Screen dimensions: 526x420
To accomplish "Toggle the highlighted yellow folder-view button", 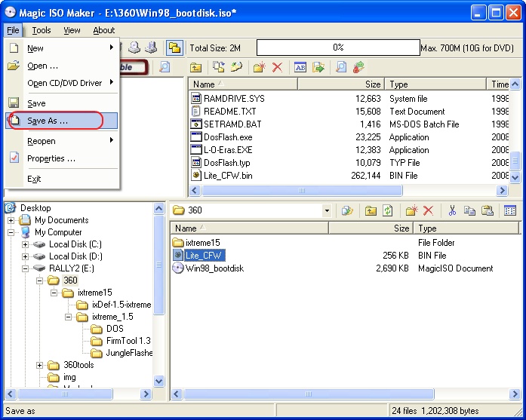I will [x=174, y=48].
